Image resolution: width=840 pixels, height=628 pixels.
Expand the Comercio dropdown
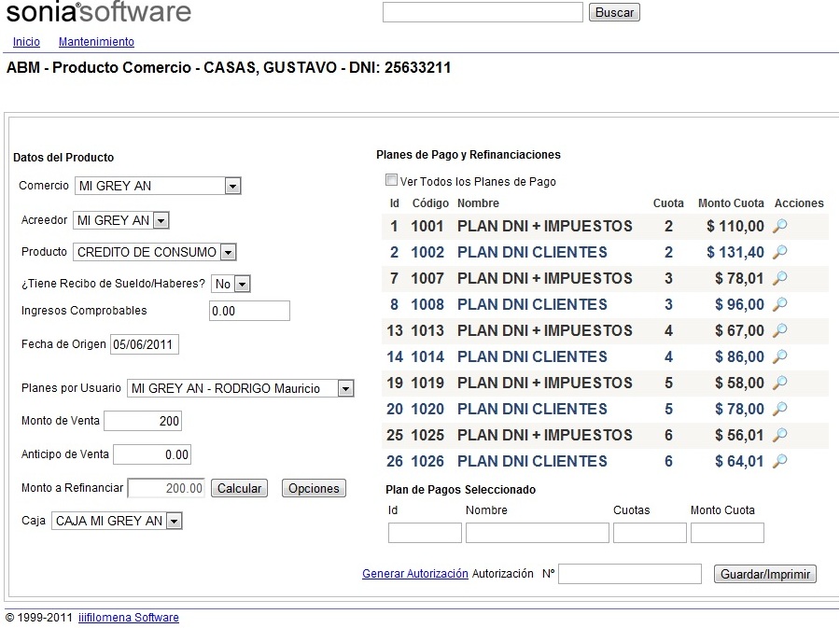tap(232, 186)
